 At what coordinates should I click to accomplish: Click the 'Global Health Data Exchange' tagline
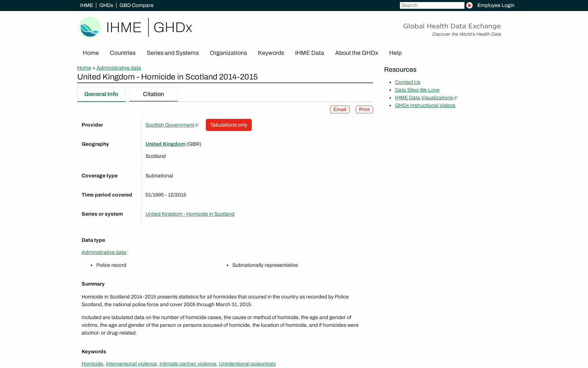[452, 26]
